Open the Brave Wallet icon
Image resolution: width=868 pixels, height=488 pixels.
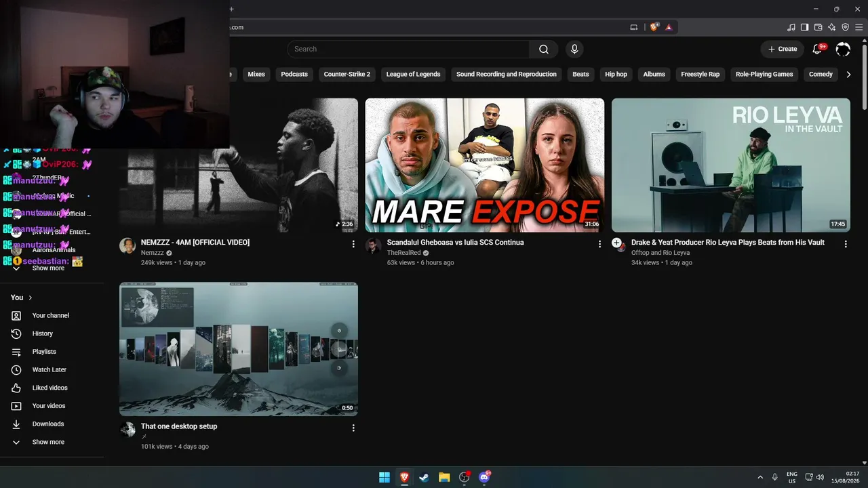tap(818, 27)
